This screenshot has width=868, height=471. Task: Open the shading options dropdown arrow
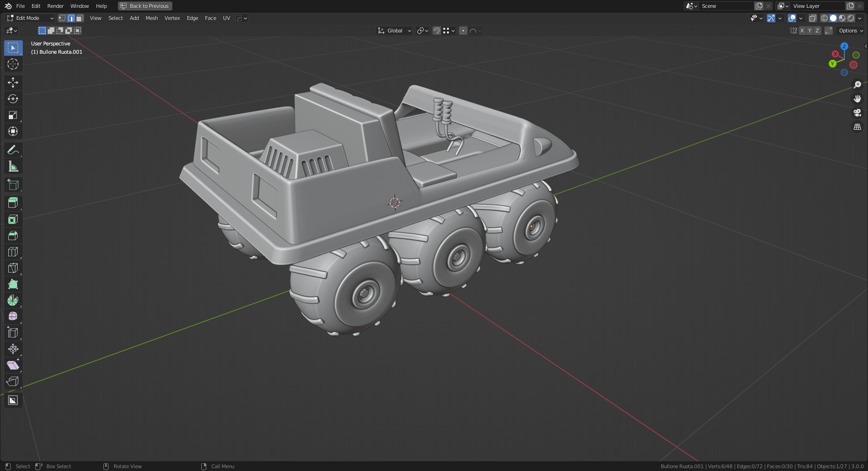coord(860,18)
